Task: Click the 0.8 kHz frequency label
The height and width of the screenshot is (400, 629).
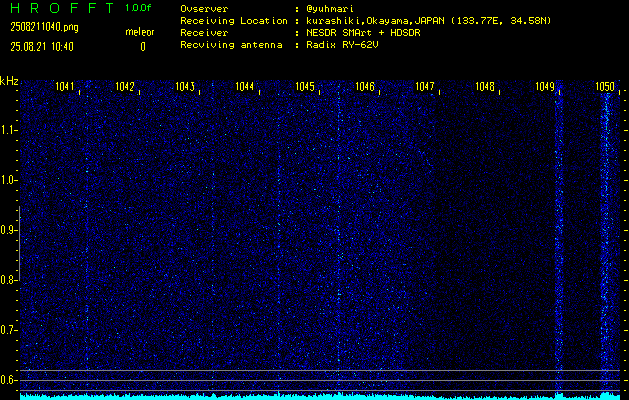Action: 7,280
